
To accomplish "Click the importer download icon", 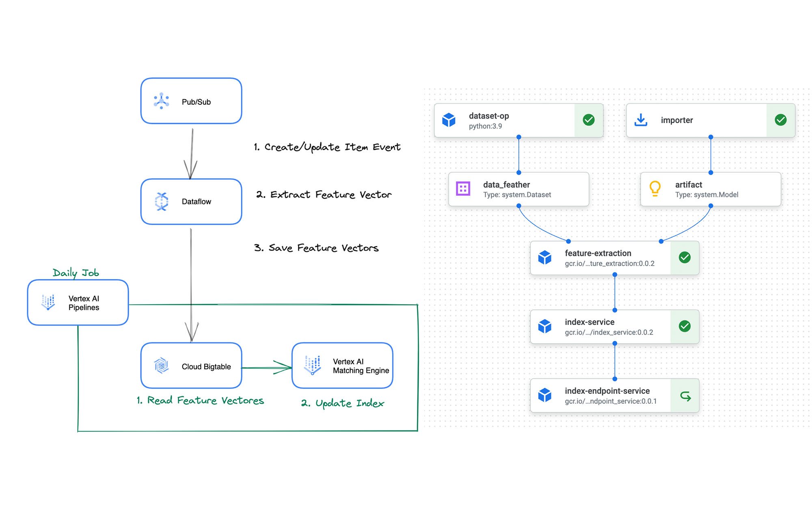I will pyautogui.click(x=641, y=120).
